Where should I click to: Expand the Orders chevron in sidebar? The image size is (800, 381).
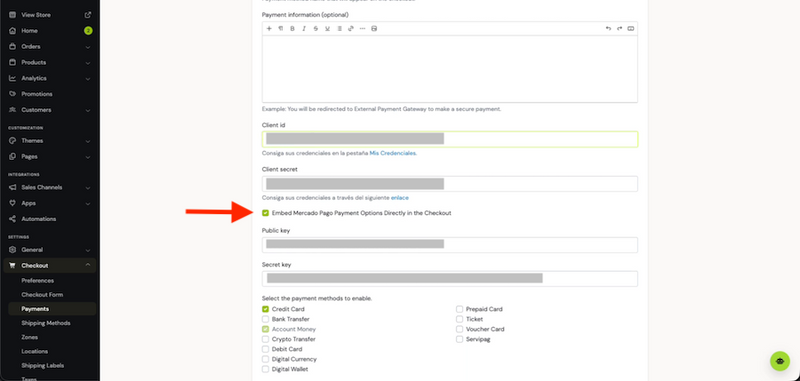(x=88, y=47)
